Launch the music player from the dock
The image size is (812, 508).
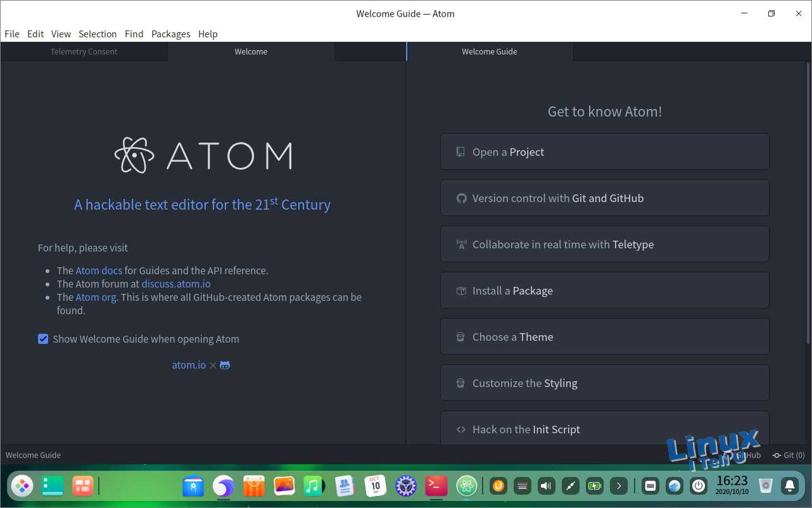314,486
